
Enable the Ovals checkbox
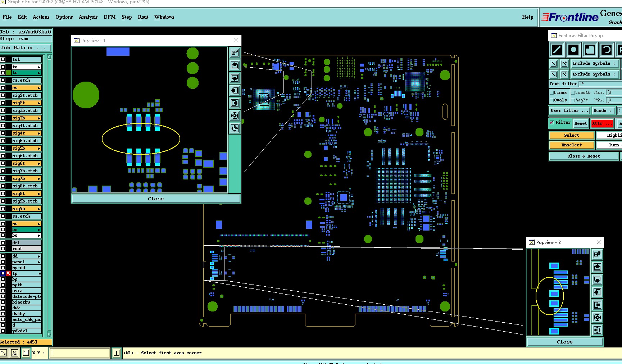pyautogui.click(x=551, y=100)
